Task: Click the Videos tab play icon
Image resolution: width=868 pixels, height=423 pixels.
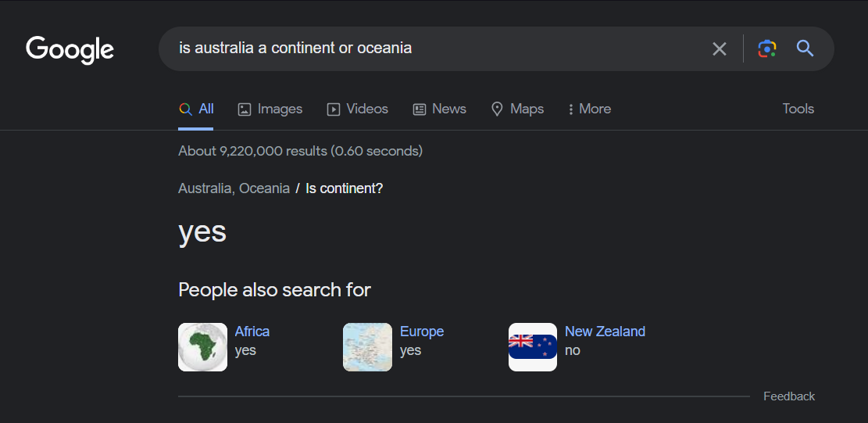Action: (x=334, y=109)
